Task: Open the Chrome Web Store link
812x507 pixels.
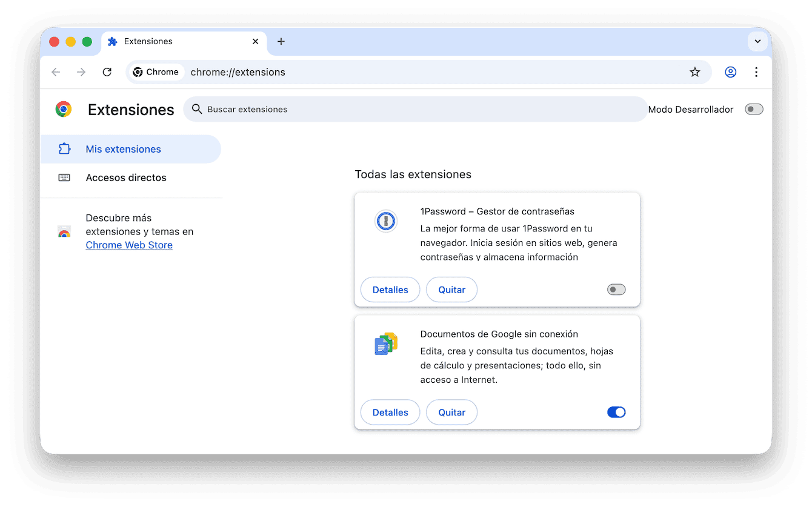Action: 129,245
